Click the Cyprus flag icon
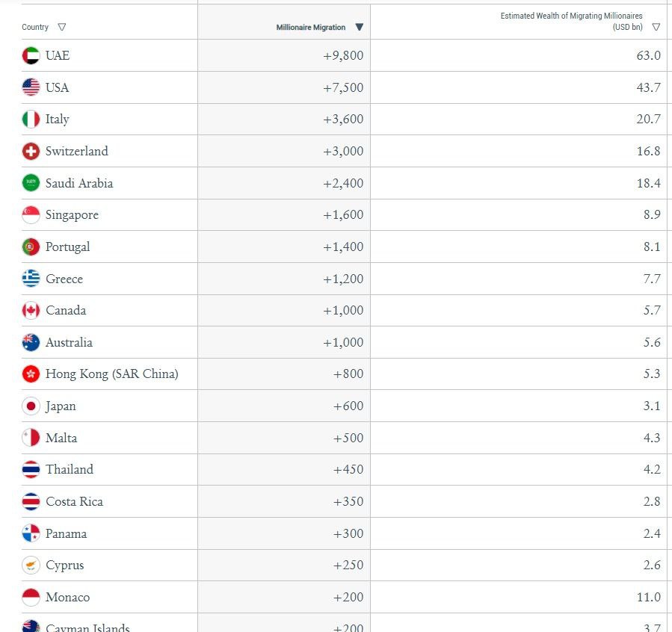Image resolution: width=672 pixels, height=632 pixels. (31, 566)
